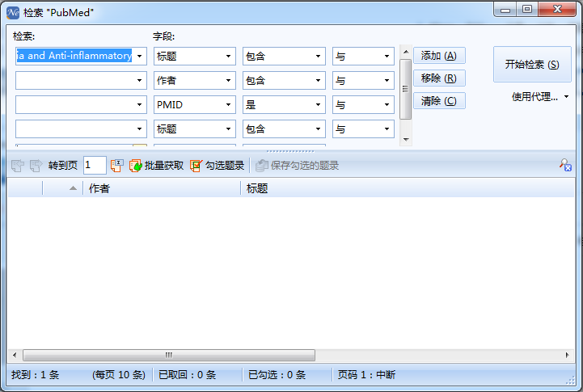Click the 转到页 page number input

(95, 165)
